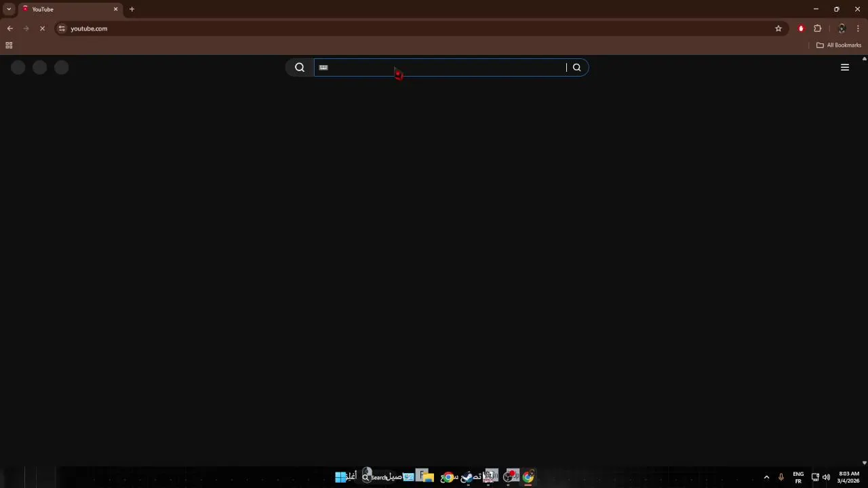Open the Windows Start menu
Image resolution: width=868 pixels, height=488 pixels.
click(340, 477)
